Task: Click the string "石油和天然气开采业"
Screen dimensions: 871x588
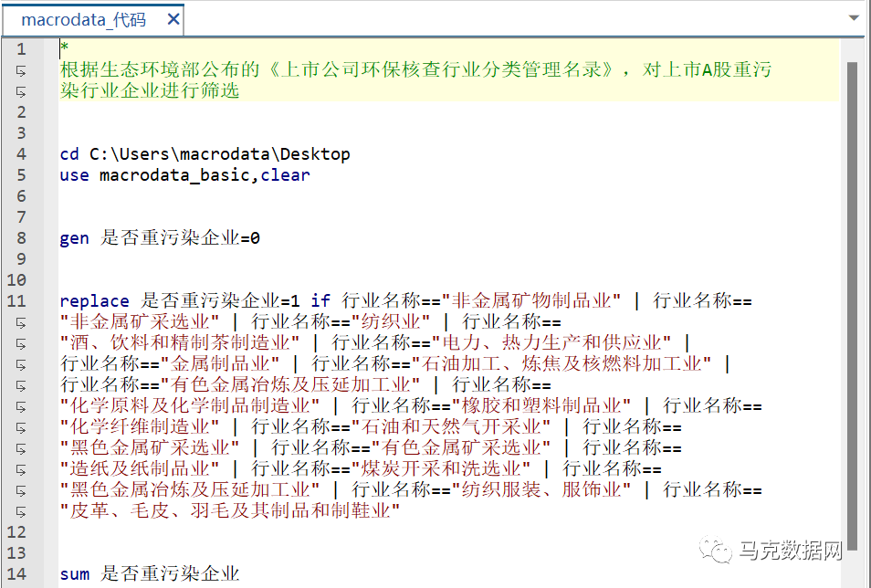Action: pyautogui.click(x=451, y=426)
